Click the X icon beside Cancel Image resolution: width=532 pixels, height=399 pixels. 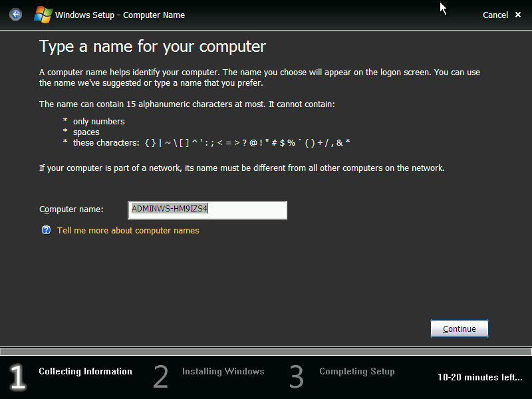coord(518,15)
